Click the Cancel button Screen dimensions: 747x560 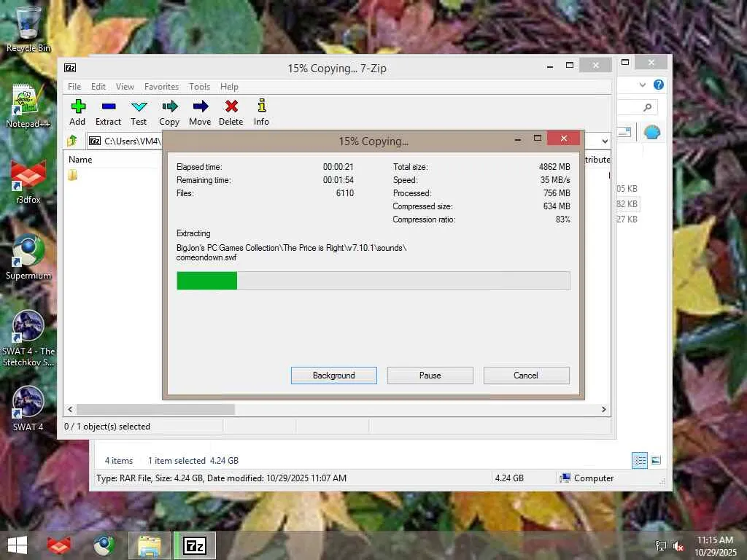pos(526,376)
